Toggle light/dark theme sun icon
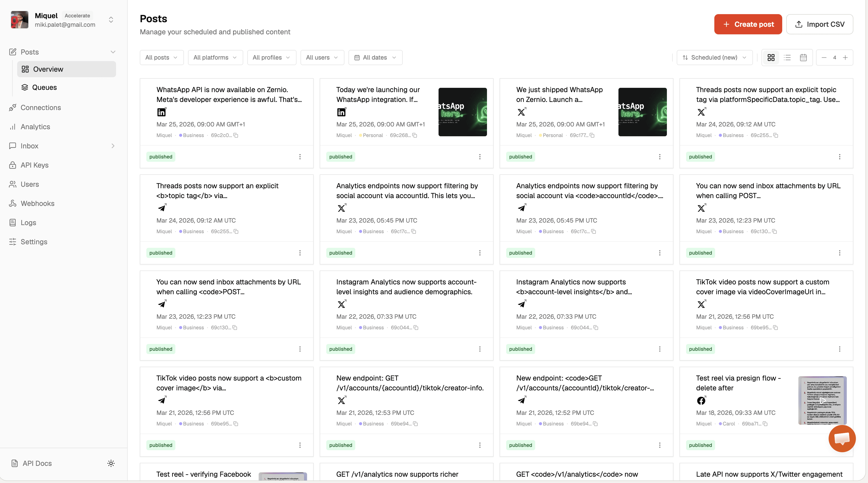 pyautogui.click(x=111, y=463)
